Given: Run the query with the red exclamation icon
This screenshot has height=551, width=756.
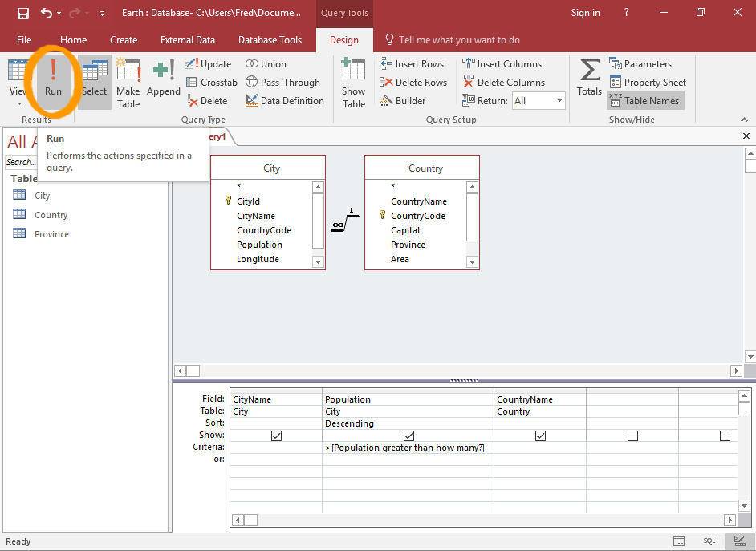Looking at the screenshot, I should pos(53,79).
